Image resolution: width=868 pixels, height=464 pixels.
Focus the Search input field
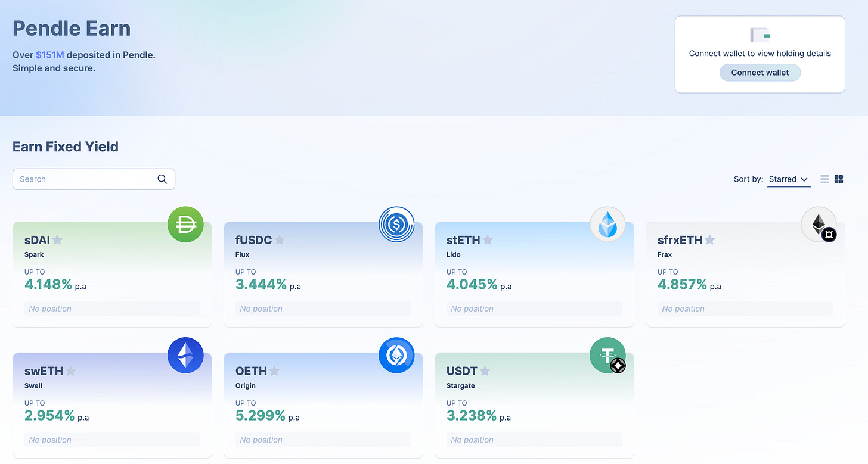[x=94, y=179]
